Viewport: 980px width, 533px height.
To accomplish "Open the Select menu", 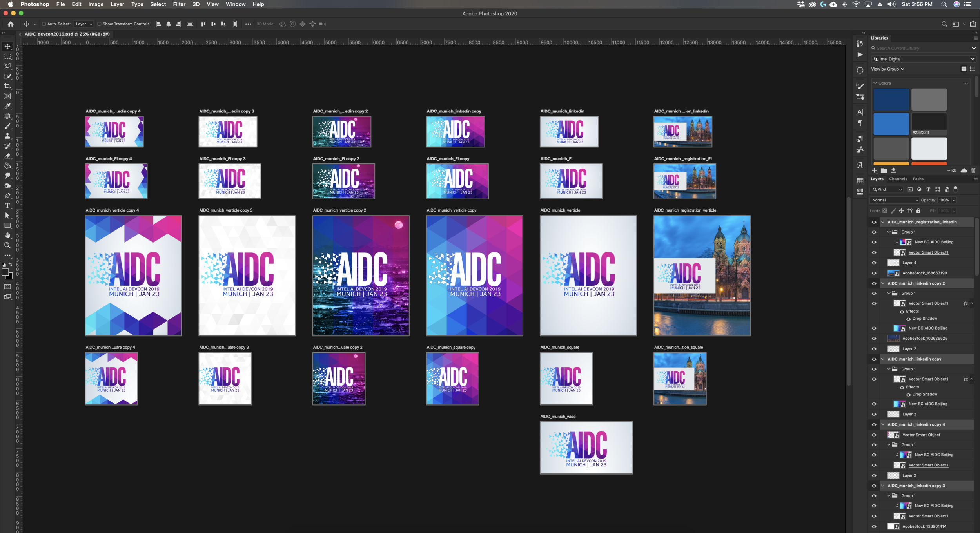I will [158, 4].
